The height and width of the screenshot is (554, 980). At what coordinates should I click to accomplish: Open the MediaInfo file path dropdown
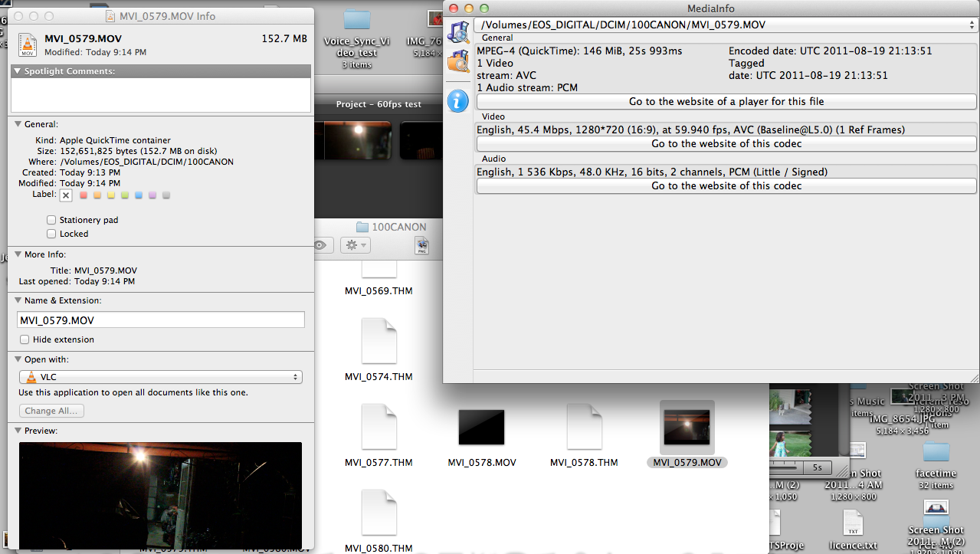pos(726,25)
